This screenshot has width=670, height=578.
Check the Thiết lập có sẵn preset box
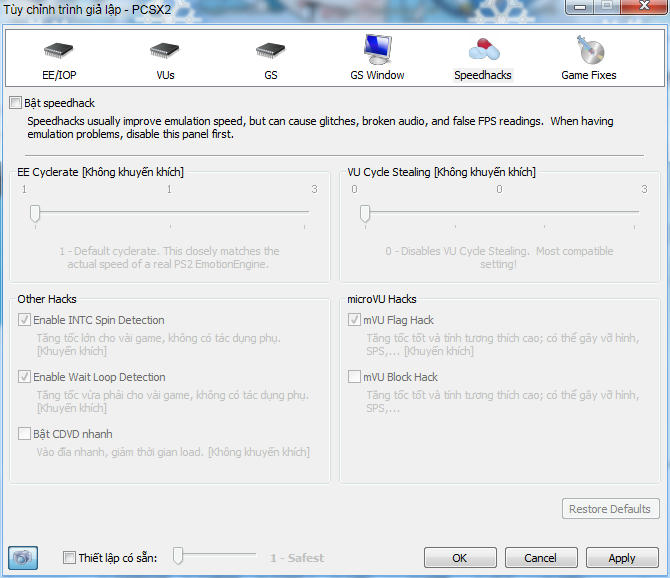pos(69,558)
